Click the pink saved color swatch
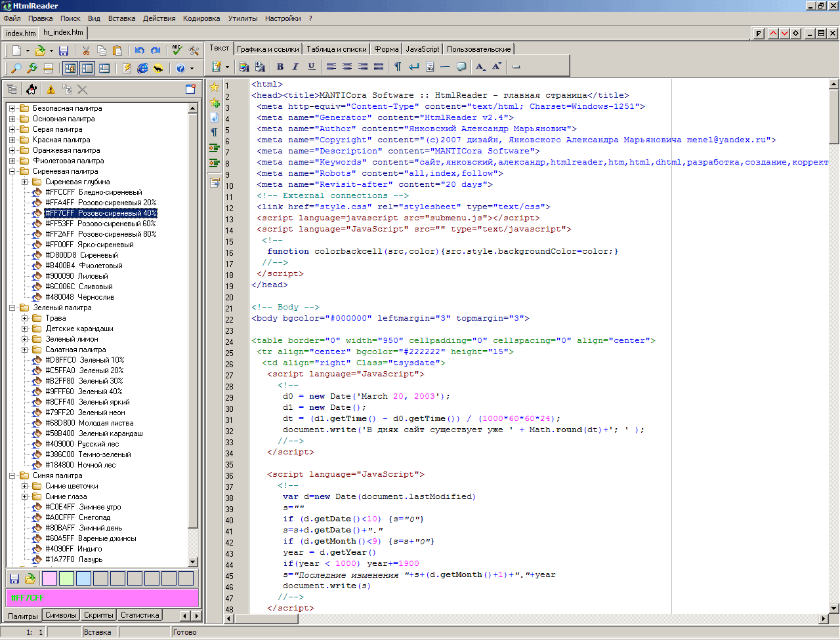 click(49, 578)
